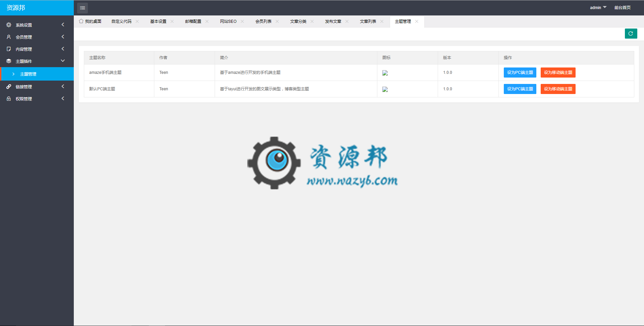Close the 会员列表 tab
This screenshot has height=326, width=644.
pyautogui.click(x=277, y=21)
